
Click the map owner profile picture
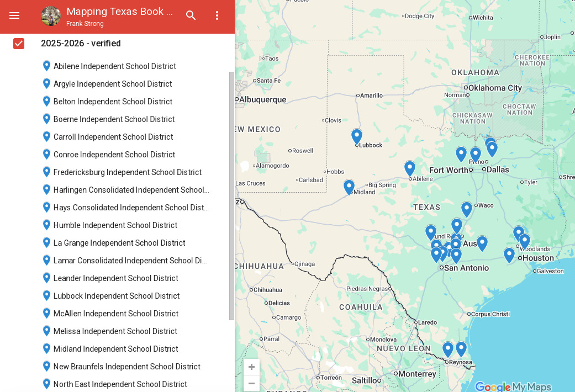(51, 16)
